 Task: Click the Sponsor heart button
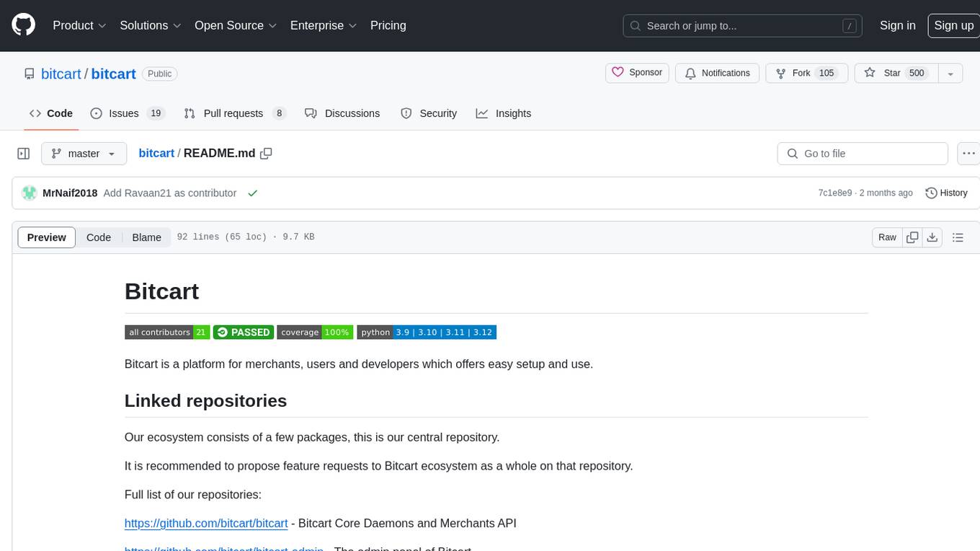click(637, 73)
